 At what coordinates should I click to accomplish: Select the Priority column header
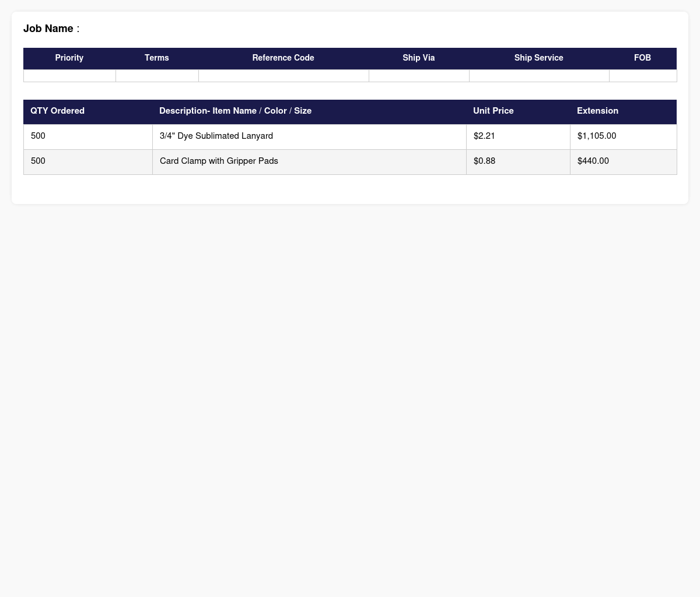[x=69, y=58]
